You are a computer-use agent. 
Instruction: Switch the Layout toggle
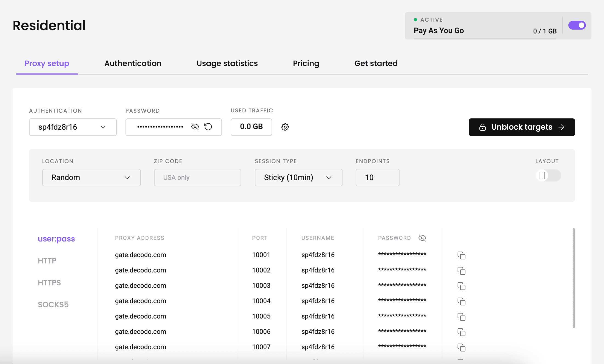click(548, 175)
